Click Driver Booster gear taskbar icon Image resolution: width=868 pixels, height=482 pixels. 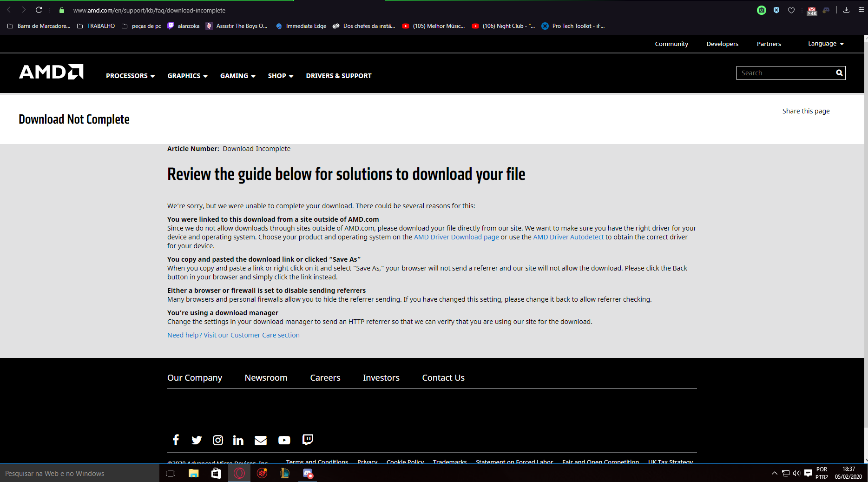(262, 473)
